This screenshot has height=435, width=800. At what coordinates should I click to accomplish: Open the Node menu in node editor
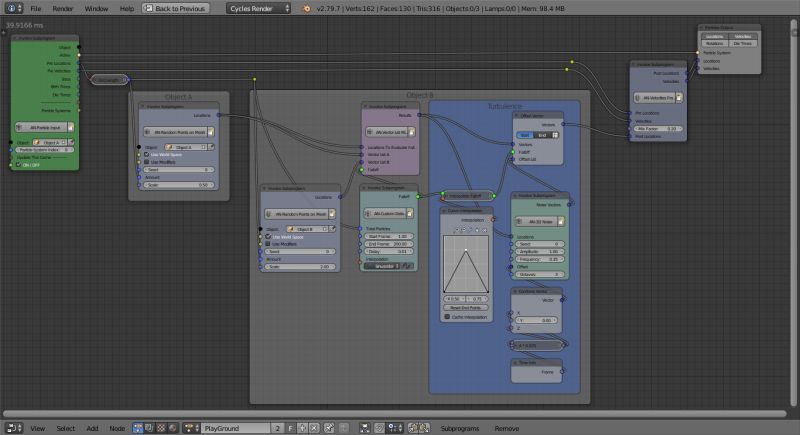click(x=117, y=428)
